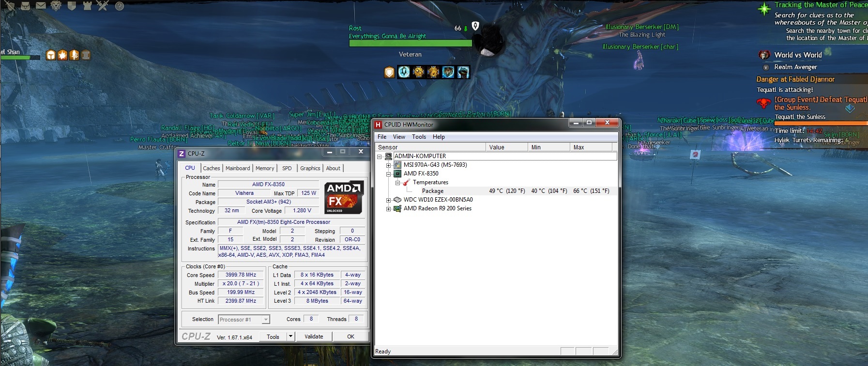Open the View menu in HWMonitor
868x366 pixels.
click(x=399, y=137)
